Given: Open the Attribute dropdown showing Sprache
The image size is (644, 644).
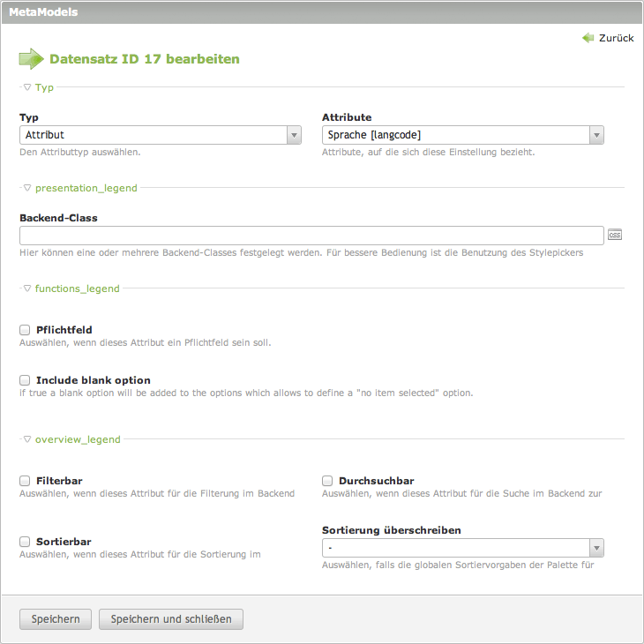Looking at the screenshot, I should click(463, 135).
